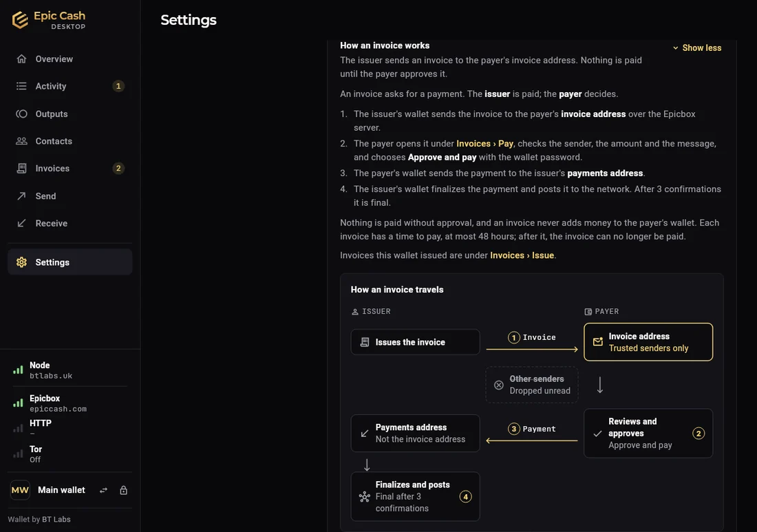
Task: Click the Overview home icon
Action: coord(21,59)
